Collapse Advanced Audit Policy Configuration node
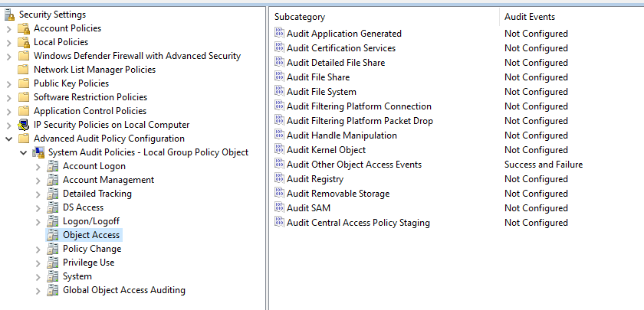 [8, 139]
